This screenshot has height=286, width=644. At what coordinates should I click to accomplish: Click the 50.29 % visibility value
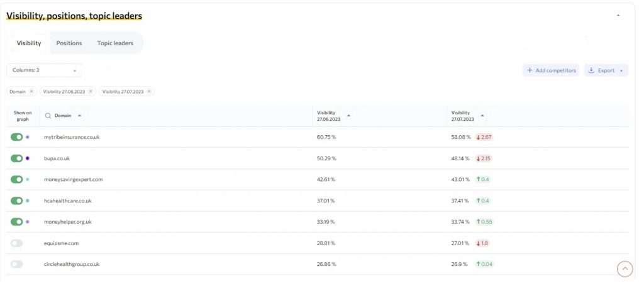pyautogui.click(x=326, y=158)
